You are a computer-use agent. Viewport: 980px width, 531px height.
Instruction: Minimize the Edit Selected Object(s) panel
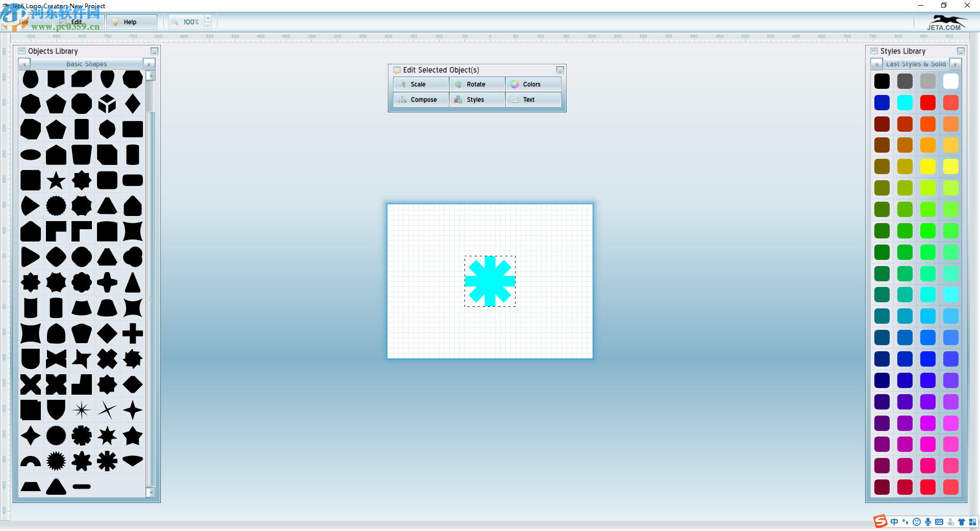[560, 70]
